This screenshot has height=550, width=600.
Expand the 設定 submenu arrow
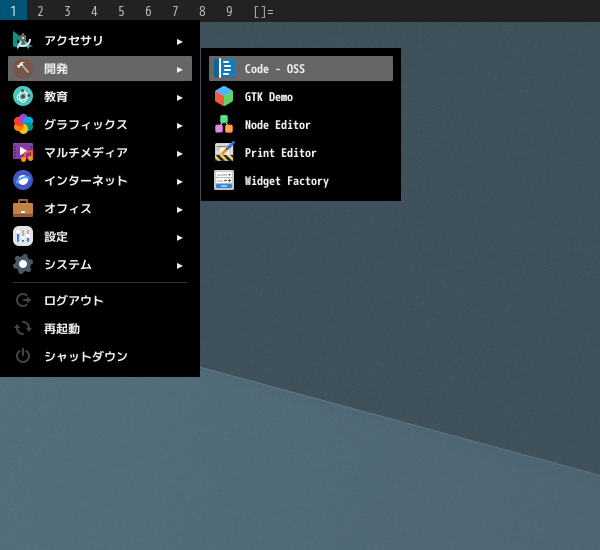tap(179, 238)
